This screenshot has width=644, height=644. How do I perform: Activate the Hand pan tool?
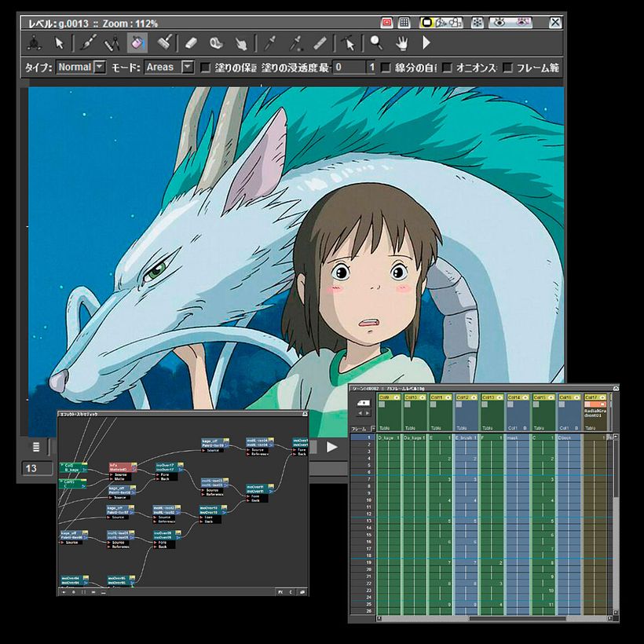401,42
